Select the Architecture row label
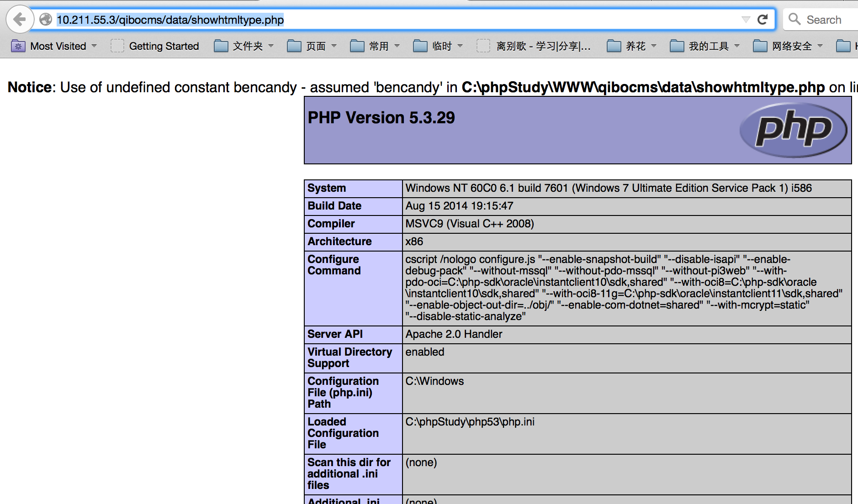The image size is (858, 504). coord(339,241)
